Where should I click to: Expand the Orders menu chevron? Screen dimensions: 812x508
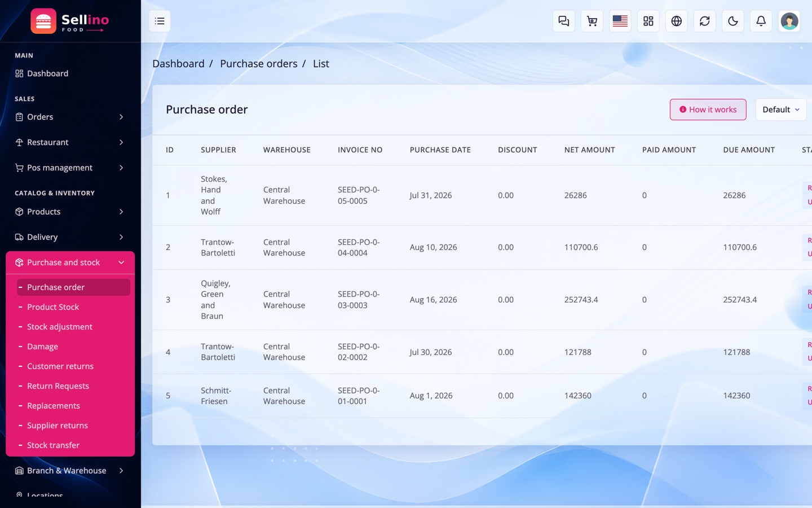tap(121, 117)
